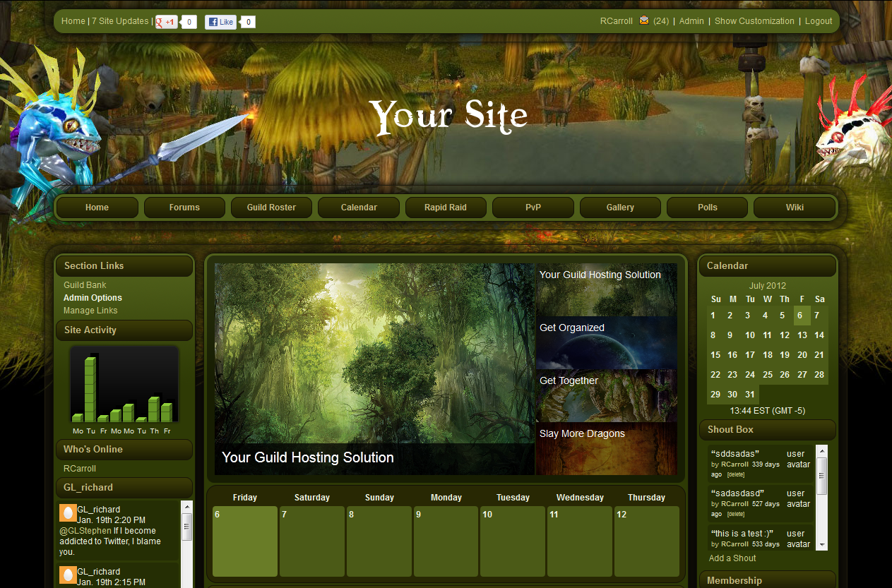Delete the "sddsadas" shout
The height and width of the screenshot is (588, 892).
[736, 475]
